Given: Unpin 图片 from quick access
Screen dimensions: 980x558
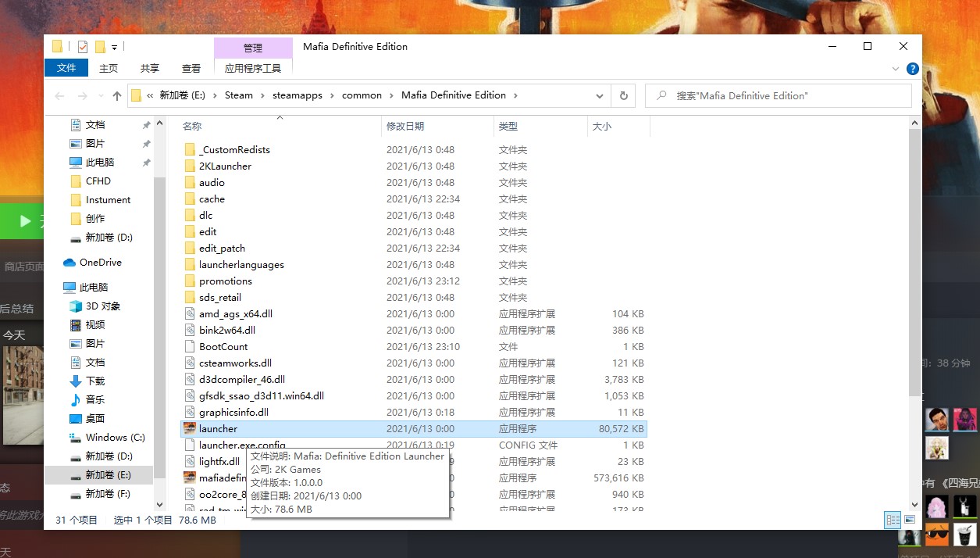Looking at the screenshot, I should [145, 143].
